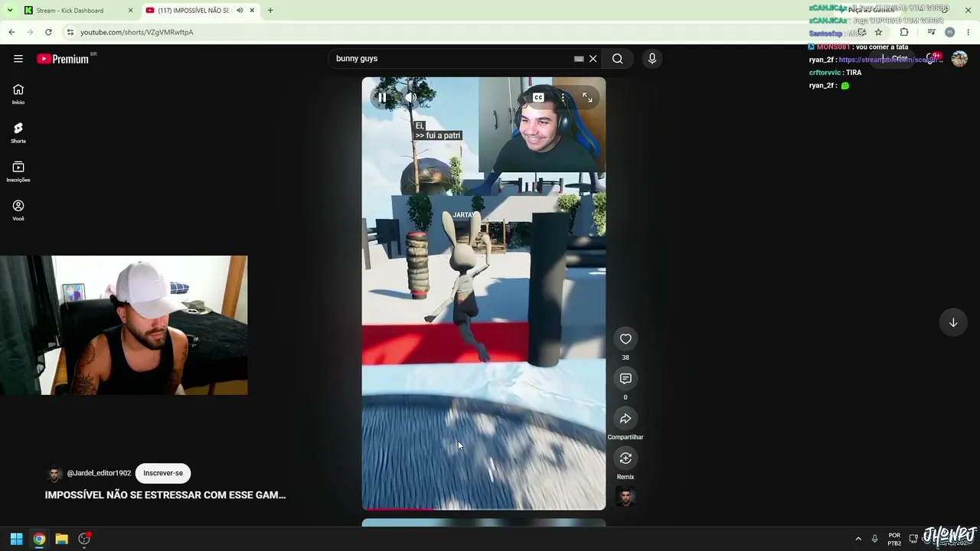980x551 pixels.
Task: Enter fullscreen for the Short
Action: click(587, 97)
